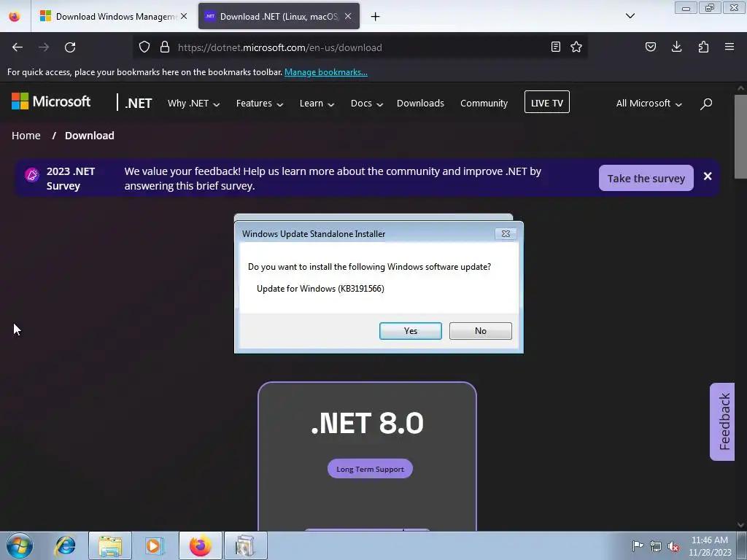Click the survey banner megaphone icon

[x=32, y=175]
